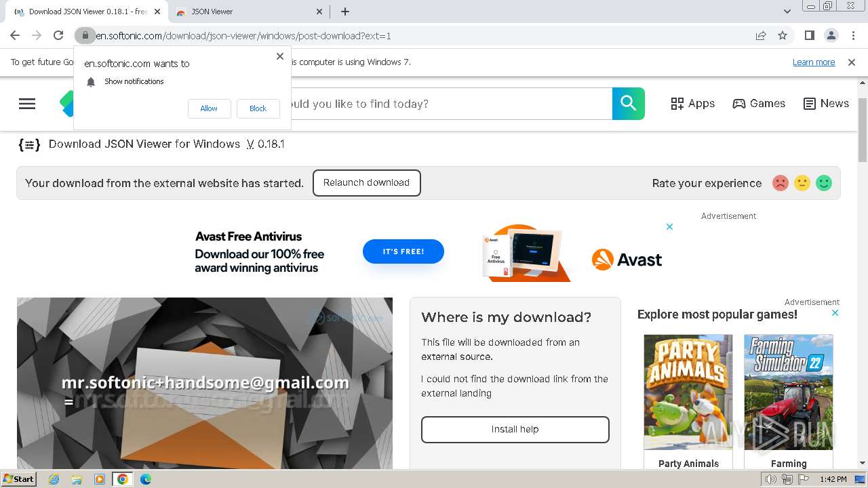Rate experience with the red sad face
Screen dimensions: 868x488
781,183
